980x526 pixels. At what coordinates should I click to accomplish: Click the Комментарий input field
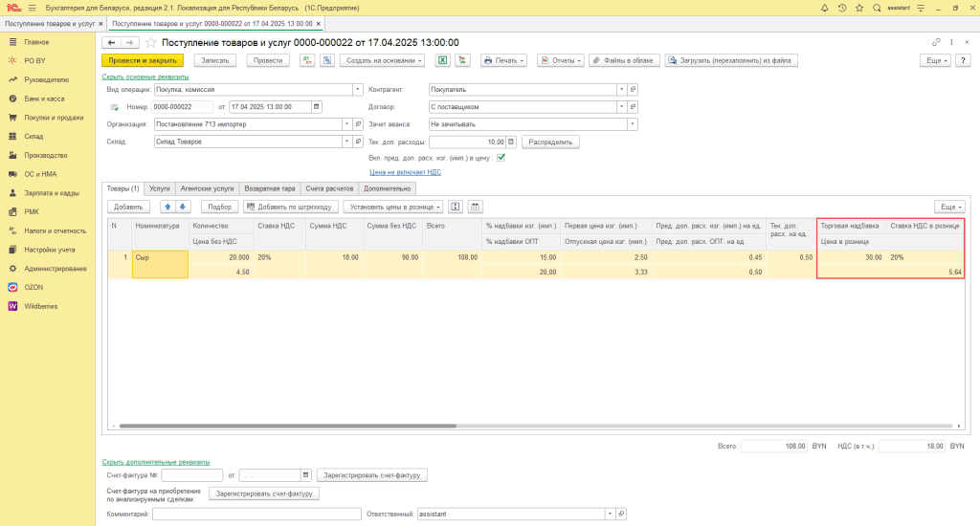256,515
